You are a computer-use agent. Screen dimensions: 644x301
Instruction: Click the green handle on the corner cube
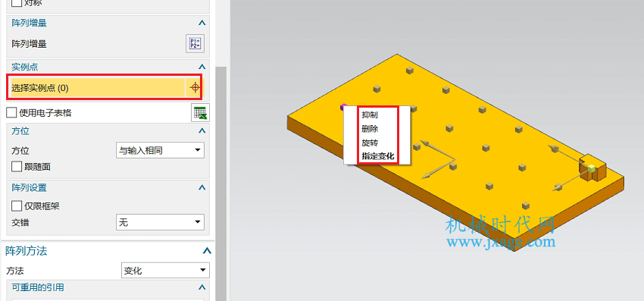(592, 168)
